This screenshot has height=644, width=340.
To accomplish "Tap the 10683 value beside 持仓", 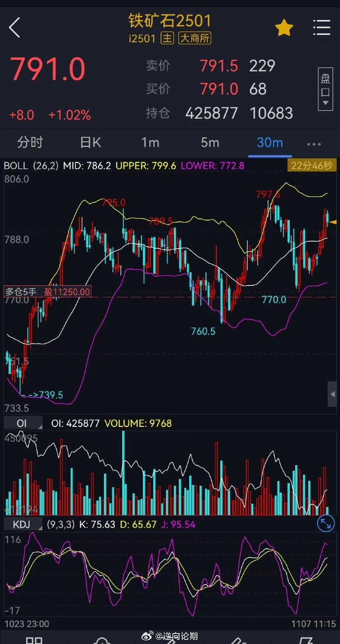I will [271, 113].
